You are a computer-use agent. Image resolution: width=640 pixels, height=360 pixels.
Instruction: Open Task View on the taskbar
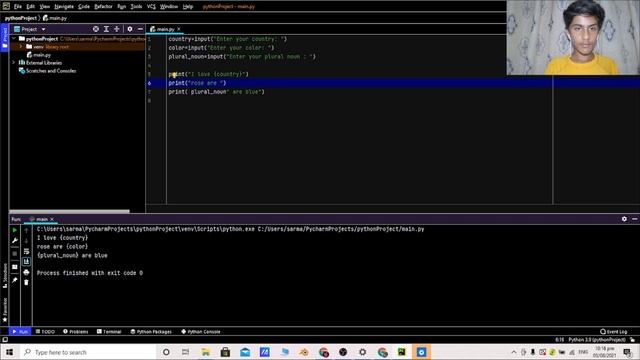(186, 352)
